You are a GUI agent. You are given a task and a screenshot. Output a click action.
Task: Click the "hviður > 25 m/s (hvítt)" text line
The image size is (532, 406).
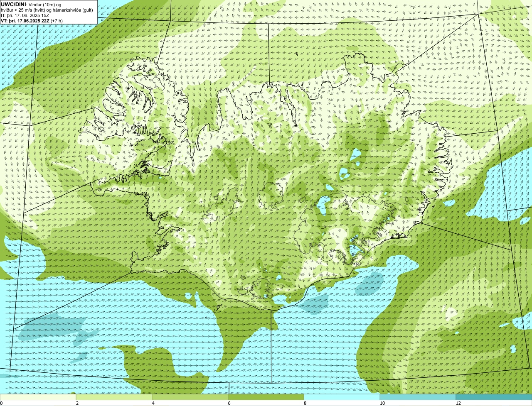click(x=47, y=10)
